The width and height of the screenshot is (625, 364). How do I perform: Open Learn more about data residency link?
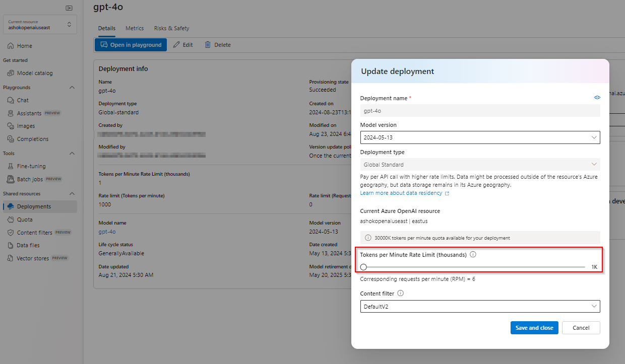[x=404, y=193]
